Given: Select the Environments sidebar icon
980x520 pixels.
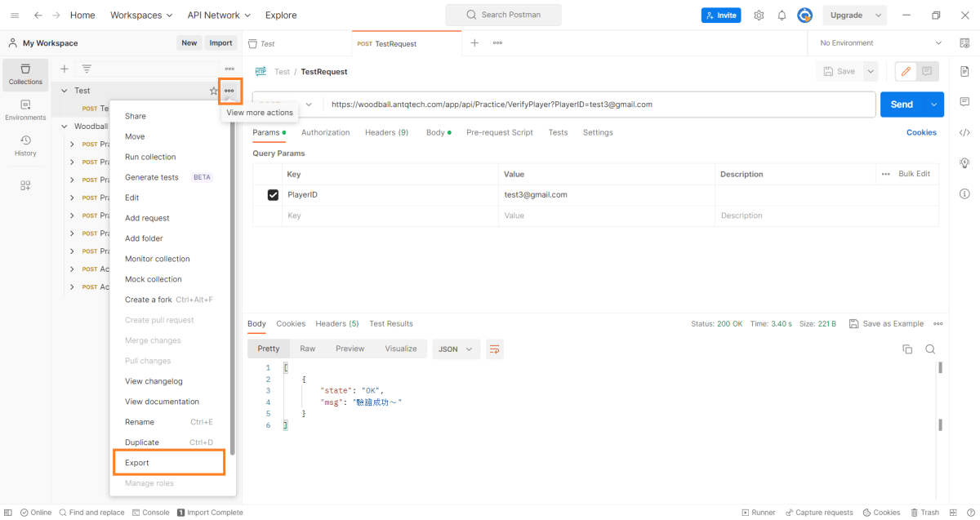Looking at the screenshot, I should [25, 109].
